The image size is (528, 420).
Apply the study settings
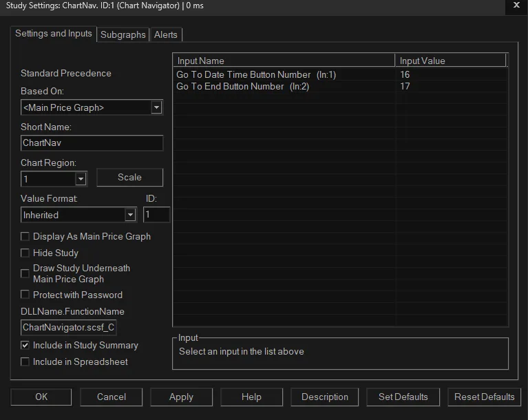[181, 397]
